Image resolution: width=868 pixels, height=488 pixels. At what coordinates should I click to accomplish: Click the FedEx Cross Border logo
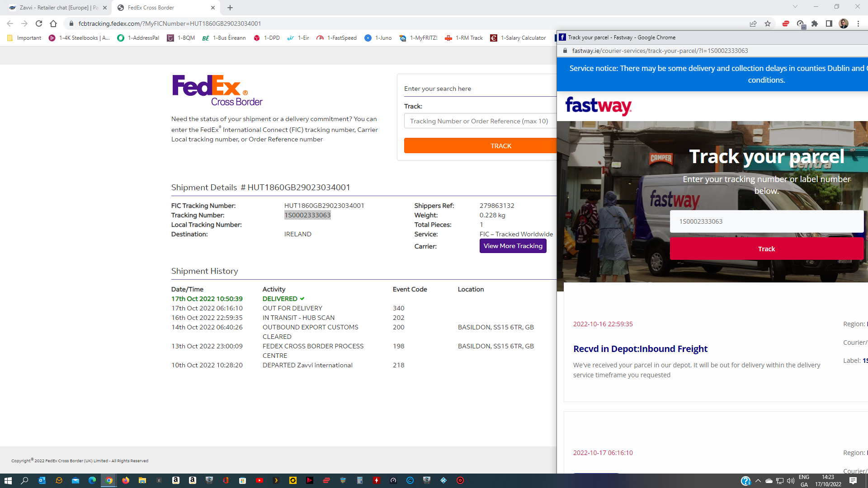[217, 90]
